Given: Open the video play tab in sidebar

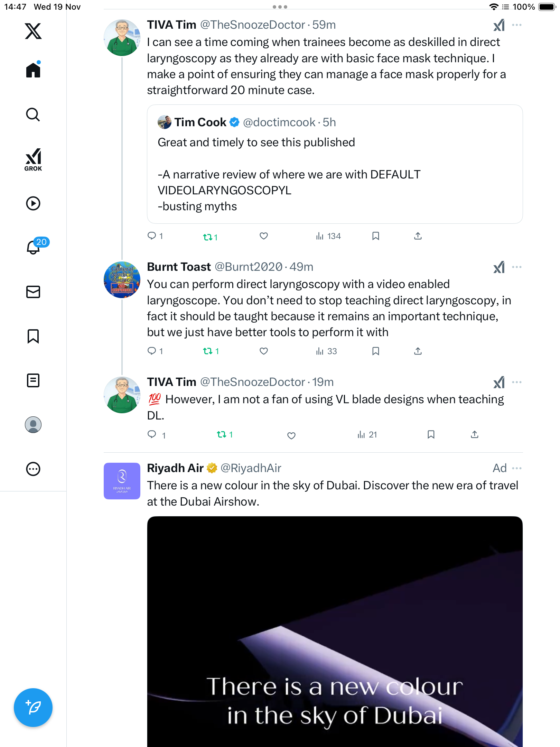Looking at the screenshot, I should (x=33, y=203).
